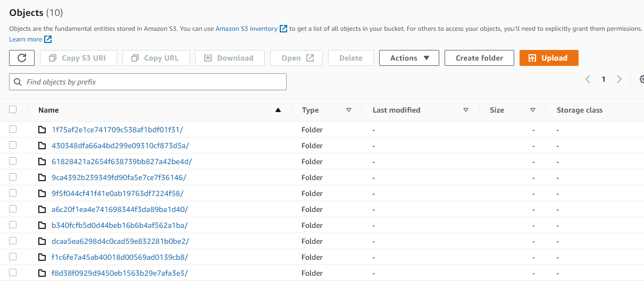Click folder icon for b340fcfb5d0d44beb16b6b4af562a1ba/

42,225
